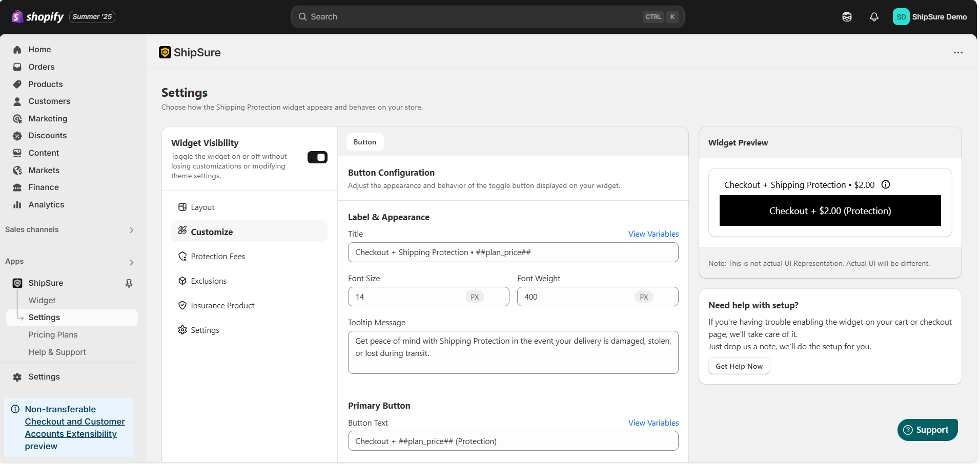Click View Variables link next to Button Text
The height and width of the screenshot is (464, 980).
tap(654, 423)
